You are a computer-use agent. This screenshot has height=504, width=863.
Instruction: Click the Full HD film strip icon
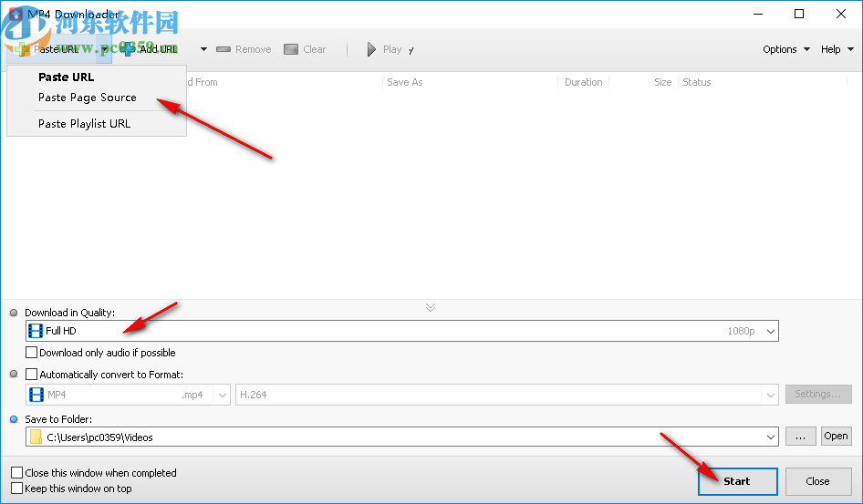pyautogui.click(x=36, y=331)
